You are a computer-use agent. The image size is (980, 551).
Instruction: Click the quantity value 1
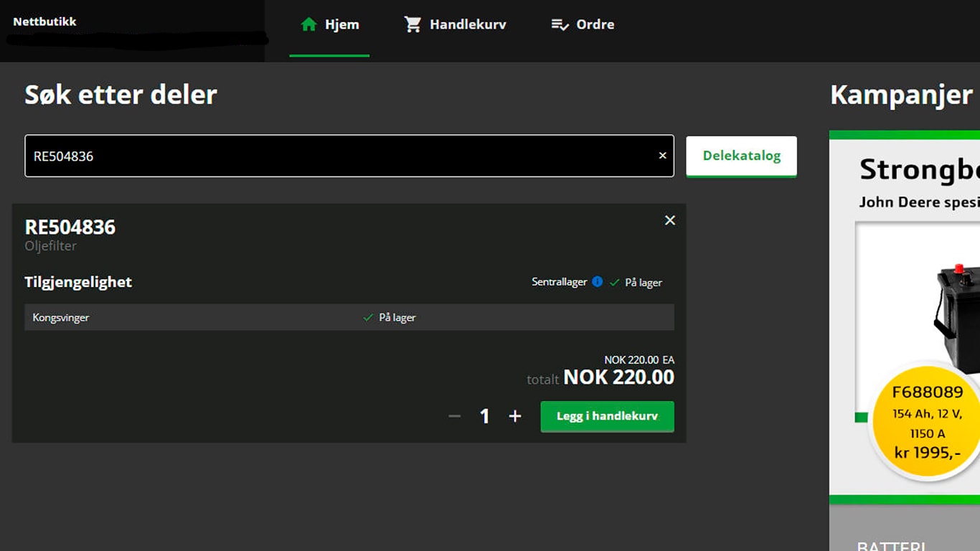click(x=485, y=416)
